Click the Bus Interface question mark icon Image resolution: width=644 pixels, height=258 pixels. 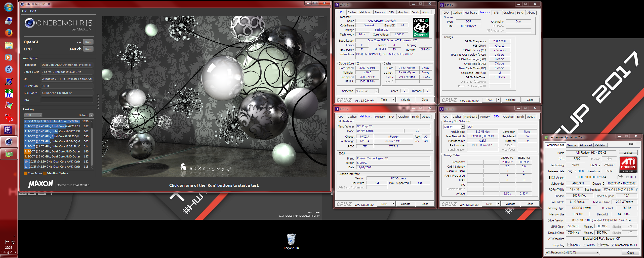pyautogui.click(x=637, y=189)
